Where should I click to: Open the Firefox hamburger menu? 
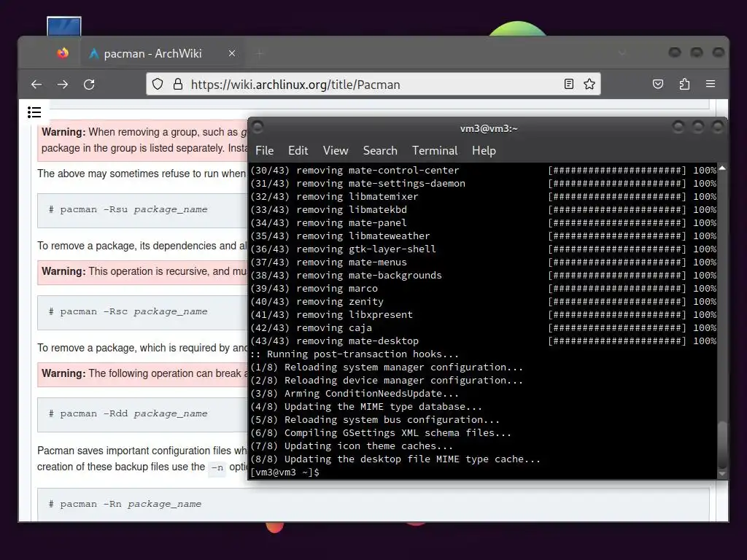click(711, 85)
